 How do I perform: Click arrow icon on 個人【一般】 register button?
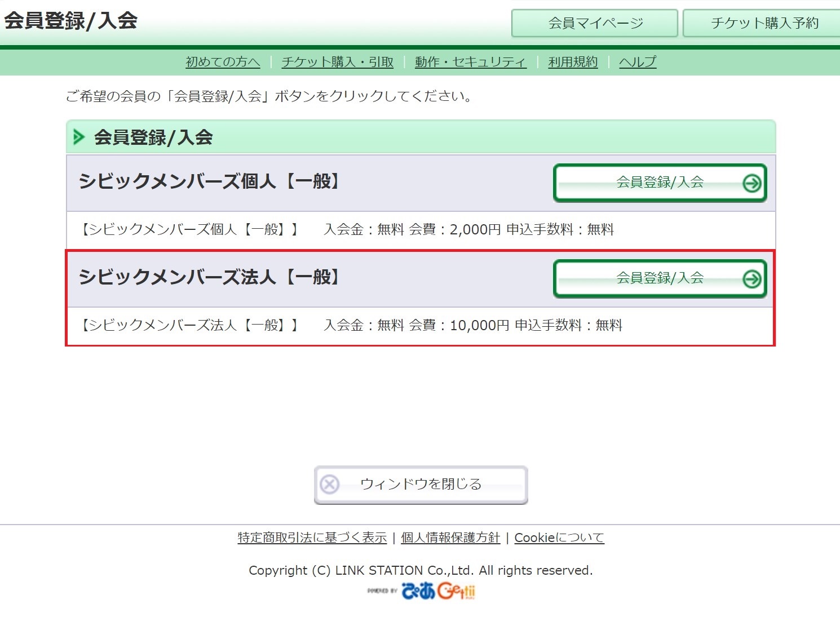point(752,183)
